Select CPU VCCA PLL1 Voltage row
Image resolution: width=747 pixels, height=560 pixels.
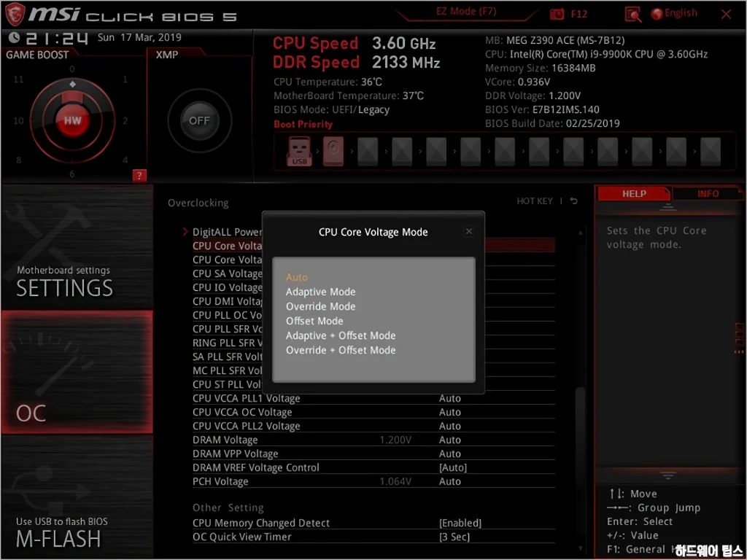coord(373,398)
